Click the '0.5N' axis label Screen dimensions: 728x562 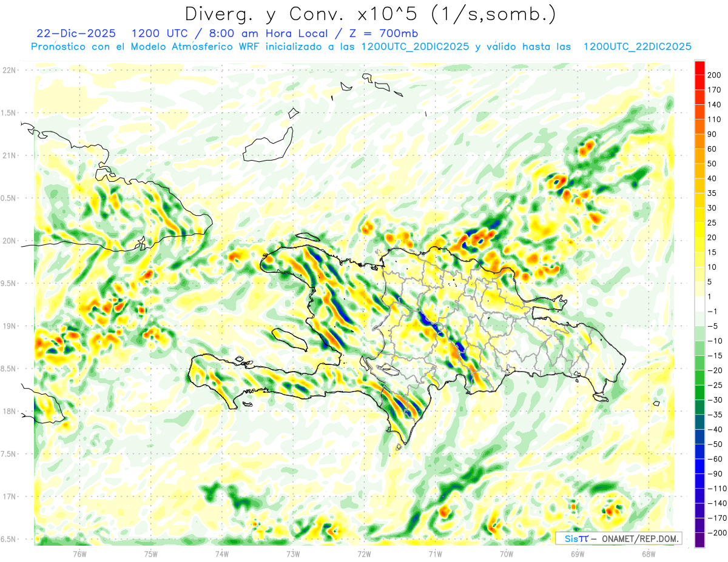click(9, 198)
